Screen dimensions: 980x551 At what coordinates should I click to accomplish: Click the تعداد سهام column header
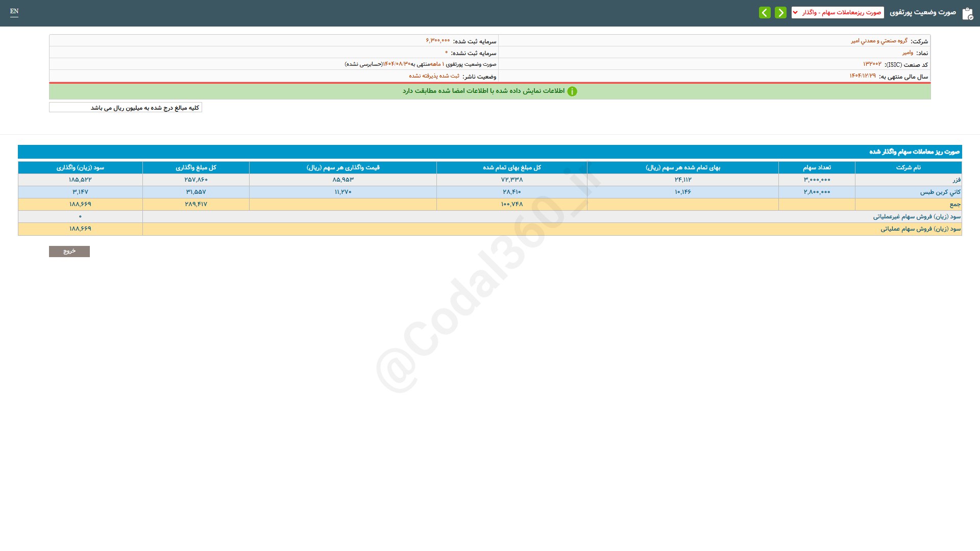tap(817, 167)
